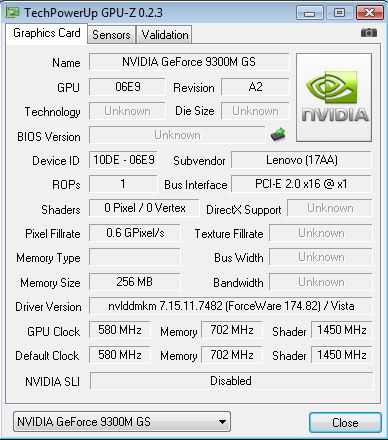Select the Graphics Card tab
The height and width of the screenshot is (440, 388).
point(47,33)
